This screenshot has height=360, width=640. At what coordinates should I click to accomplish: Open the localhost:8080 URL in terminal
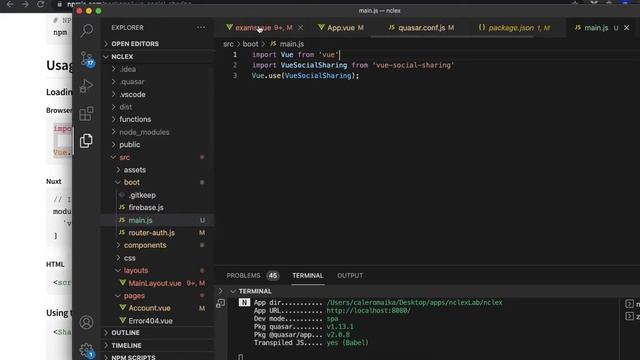tap(368, 311)
